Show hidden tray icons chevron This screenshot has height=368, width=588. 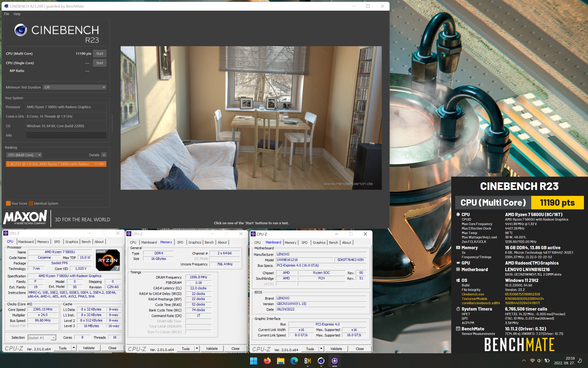524,360
